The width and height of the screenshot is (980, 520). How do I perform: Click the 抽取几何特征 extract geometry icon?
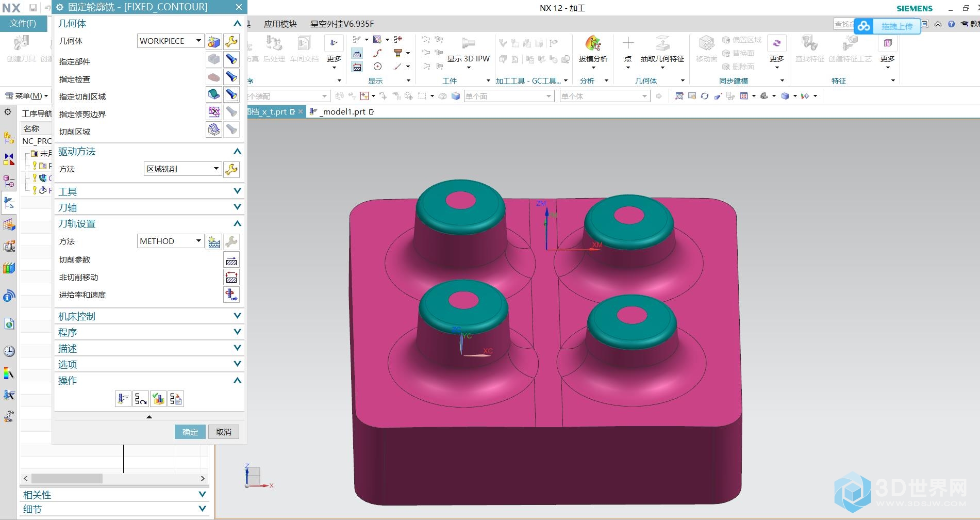coord(662,49)
